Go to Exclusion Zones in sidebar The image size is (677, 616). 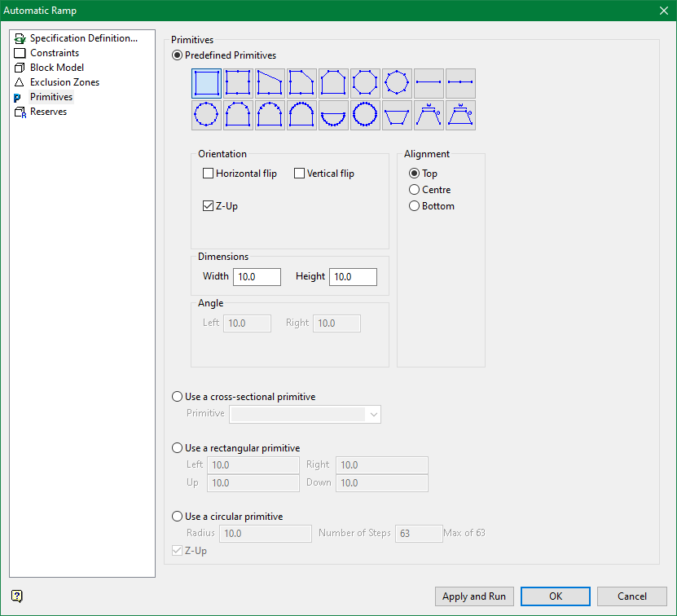tap(64, 82)
